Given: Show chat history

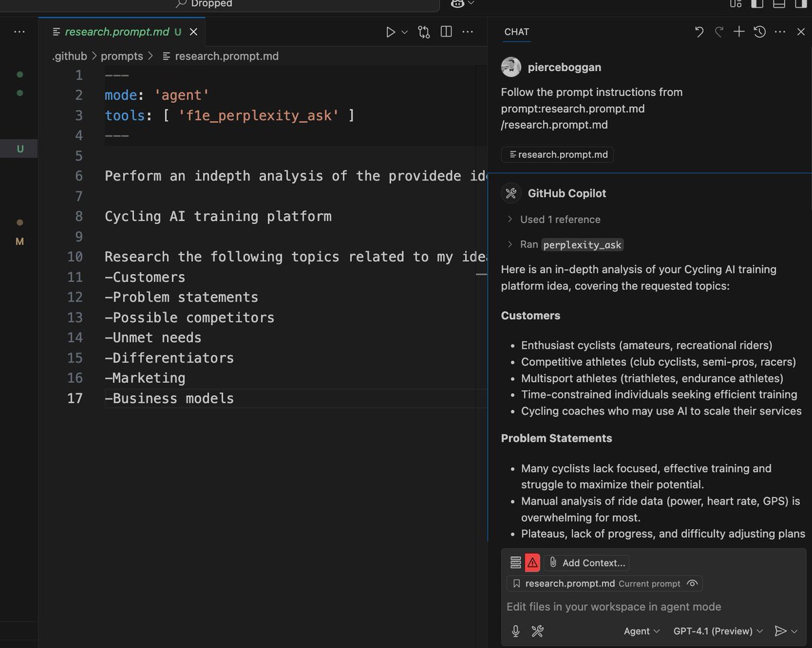Looking at the screenshot, I should [x=760, y=32].
